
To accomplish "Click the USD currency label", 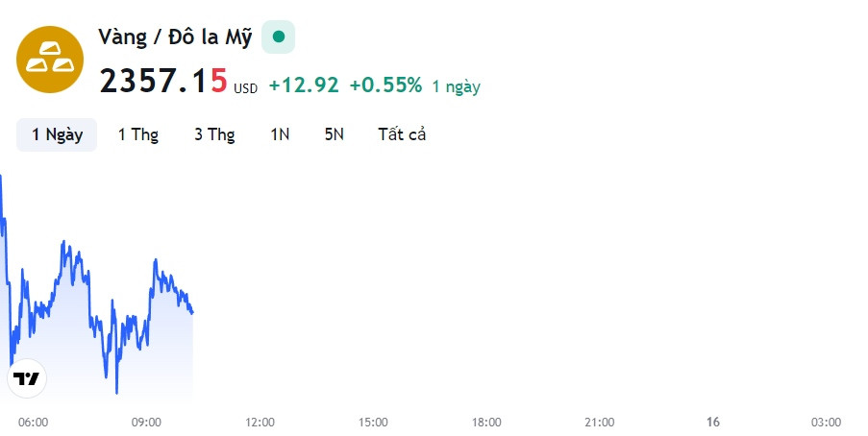I will pyautogui.click(x=245, y=88).
